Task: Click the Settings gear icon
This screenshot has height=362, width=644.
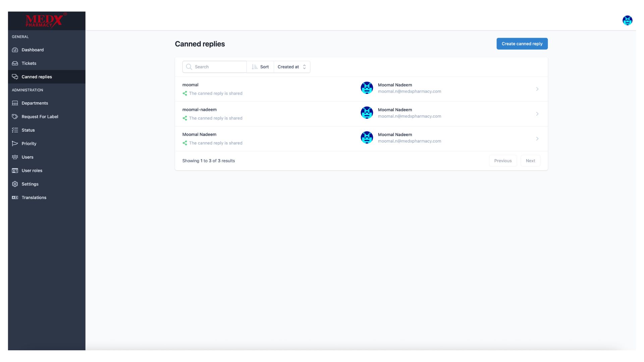Action: point(15,184)
